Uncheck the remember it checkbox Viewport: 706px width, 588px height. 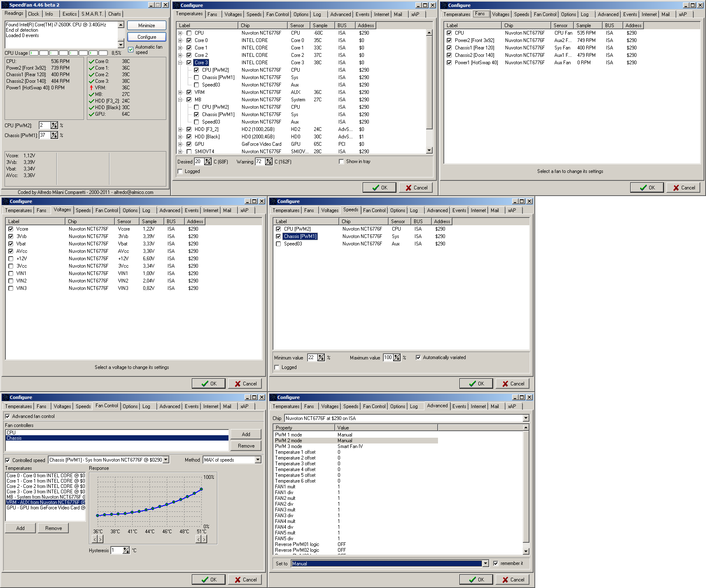tap(496, 563)
